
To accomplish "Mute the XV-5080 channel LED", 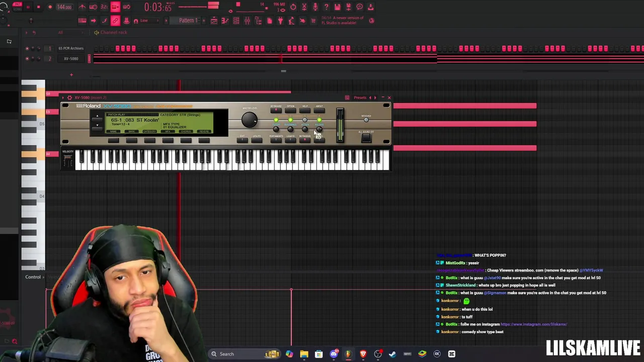I will pos(27,59).
